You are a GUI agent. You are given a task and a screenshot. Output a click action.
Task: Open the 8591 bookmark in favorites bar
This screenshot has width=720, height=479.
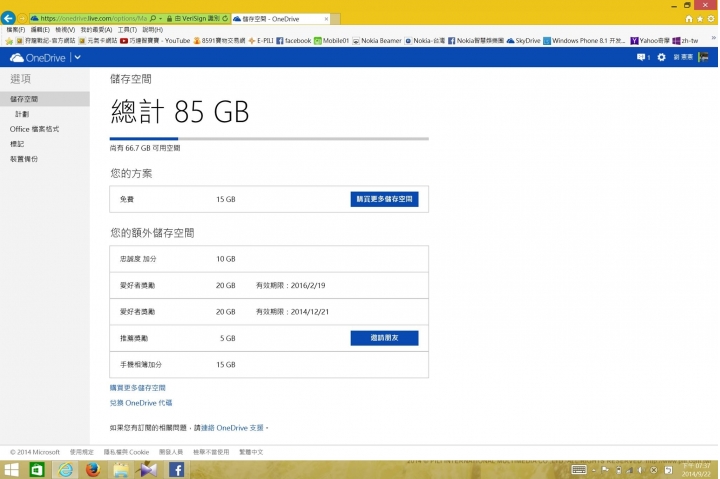click(219, 40)
